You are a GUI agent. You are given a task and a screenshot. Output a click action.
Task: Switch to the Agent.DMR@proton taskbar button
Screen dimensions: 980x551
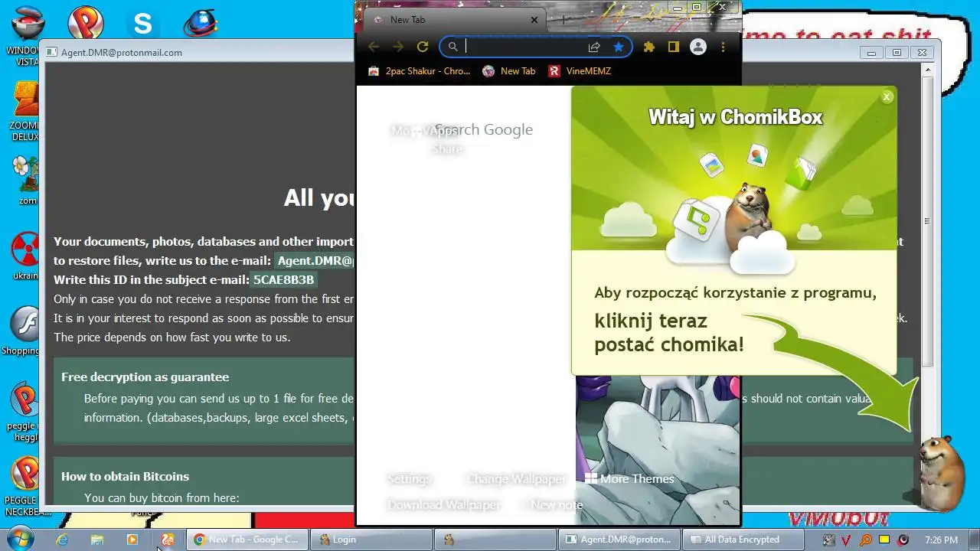(x=620, y=540)
